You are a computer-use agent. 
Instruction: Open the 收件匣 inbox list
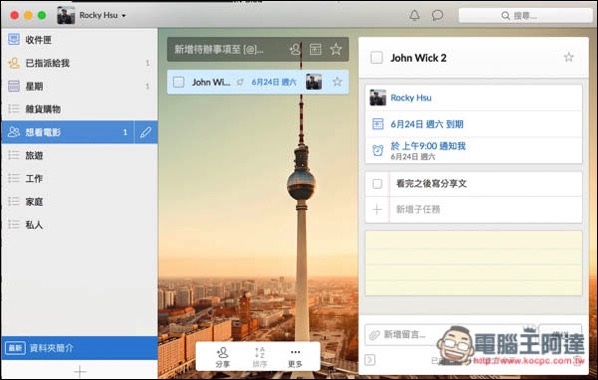click(x=79, y=40)
